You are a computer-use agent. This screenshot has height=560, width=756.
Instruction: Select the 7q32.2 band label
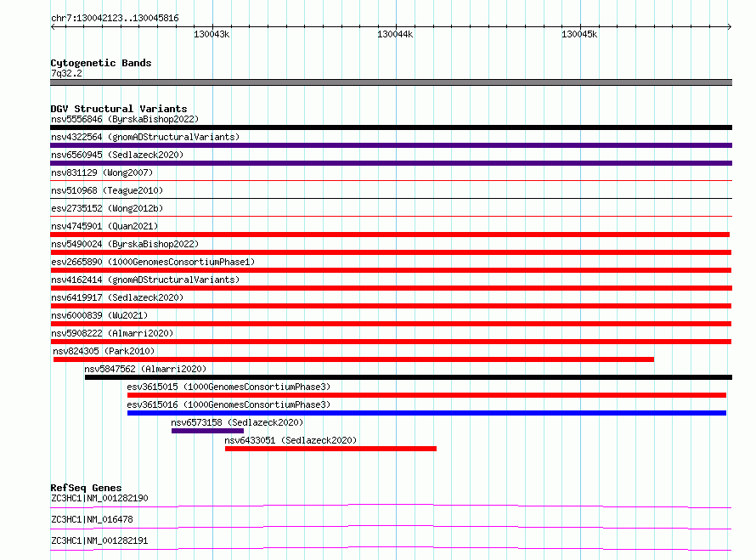click(x=66, y=73)
